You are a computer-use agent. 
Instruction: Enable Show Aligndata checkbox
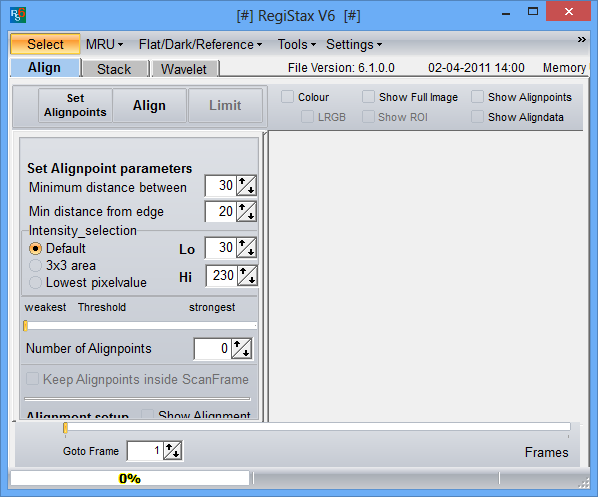[477, 117]
